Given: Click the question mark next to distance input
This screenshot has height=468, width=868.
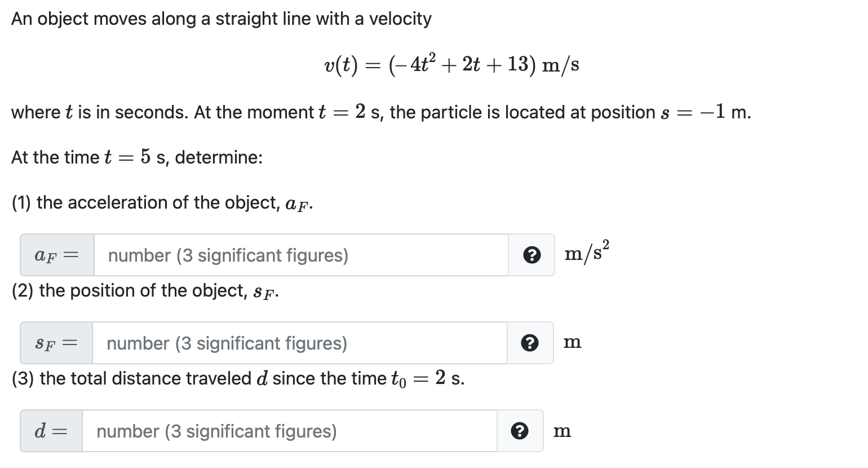Looking at the screenshot, I should (519, 431).
